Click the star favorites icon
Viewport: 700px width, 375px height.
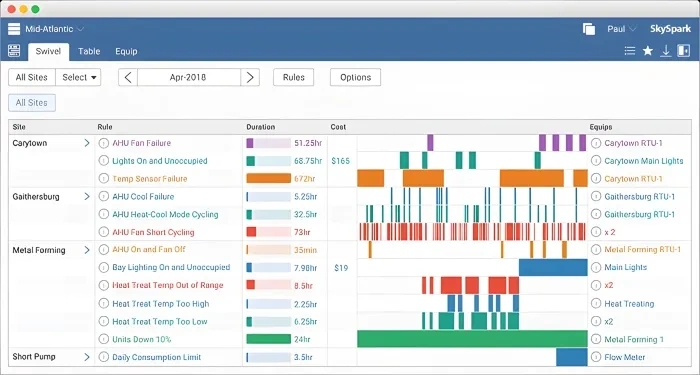pyautogui.click(x=648, y=51)
